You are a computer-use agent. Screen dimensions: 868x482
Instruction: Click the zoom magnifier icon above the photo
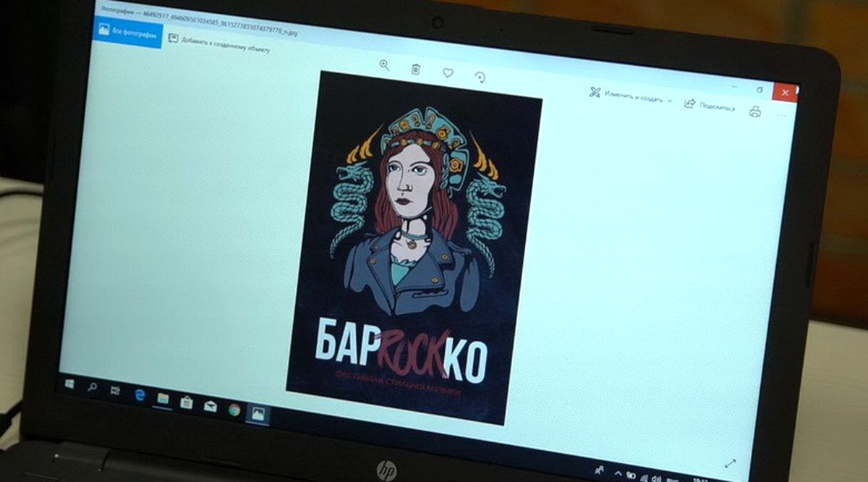pos(384,65)
